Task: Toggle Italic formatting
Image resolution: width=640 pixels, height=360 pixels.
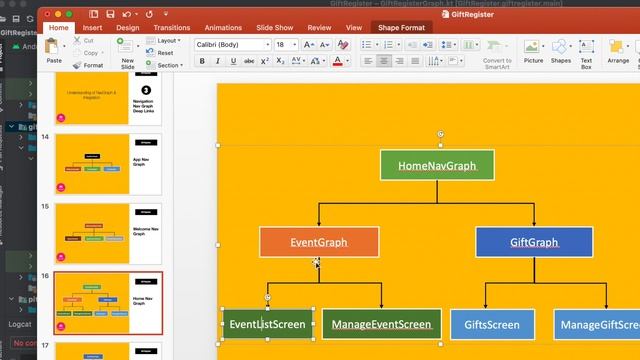Action: pos(218,61)
